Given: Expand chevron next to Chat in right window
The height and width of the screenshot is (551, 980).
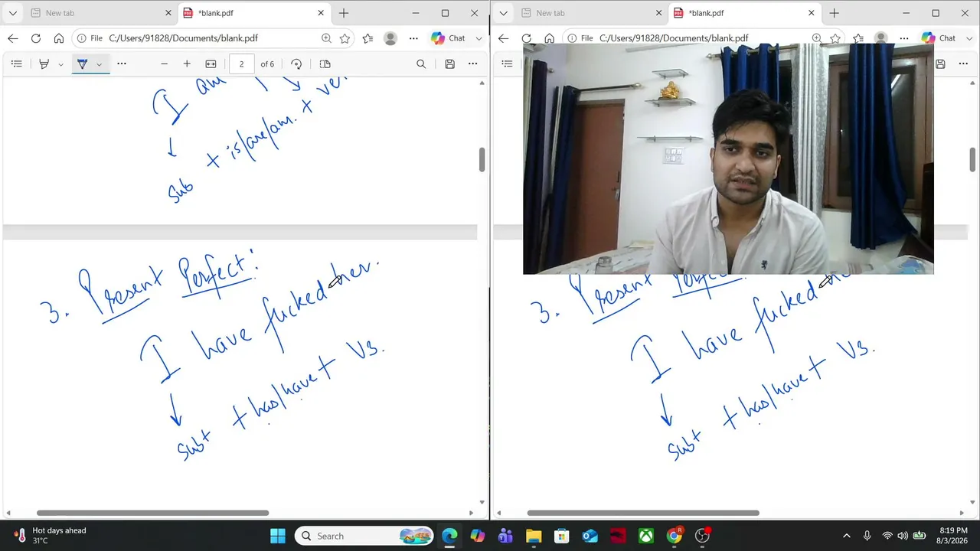Looking at the screenshot, I should coord(970,38).
